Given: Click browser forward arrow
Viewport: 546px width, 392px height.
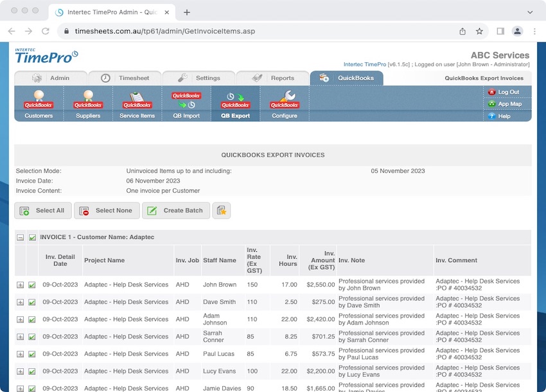Looking at the screenshot, I should tap(28, 31).
